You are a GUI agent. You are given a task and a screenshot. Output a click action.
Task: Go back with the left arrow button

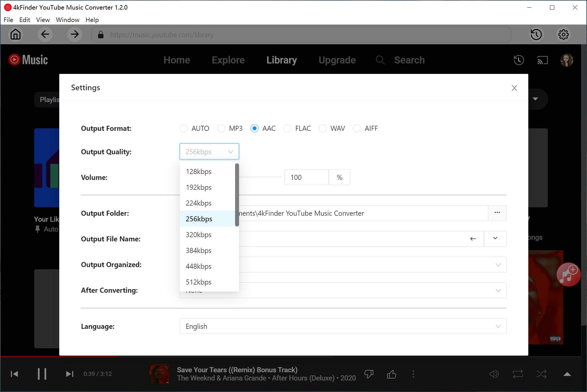[x=45, y=34]
